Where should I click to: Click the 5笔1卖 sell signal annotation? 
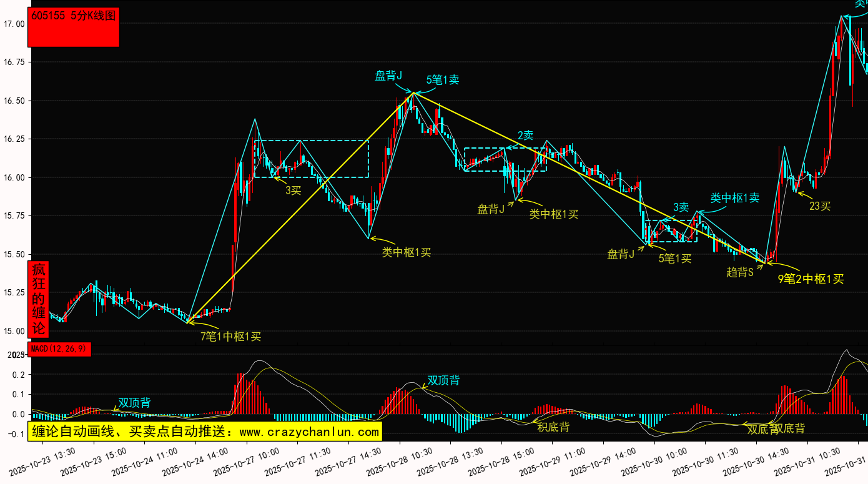(443, 80)
